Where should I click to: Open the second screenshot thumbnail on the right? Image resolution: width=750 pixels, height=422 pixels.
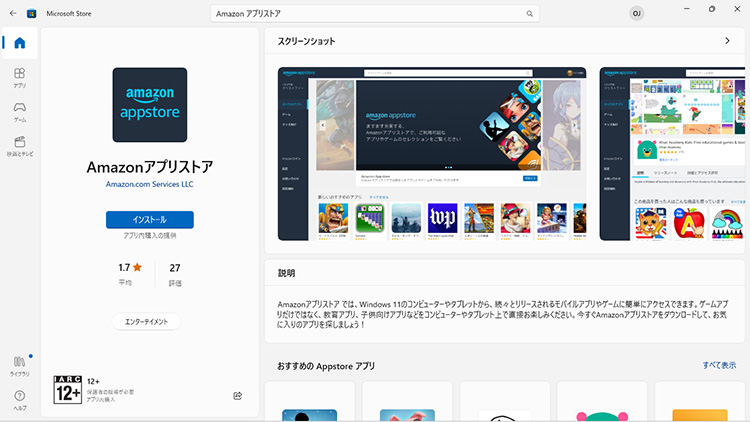(672, 154)
